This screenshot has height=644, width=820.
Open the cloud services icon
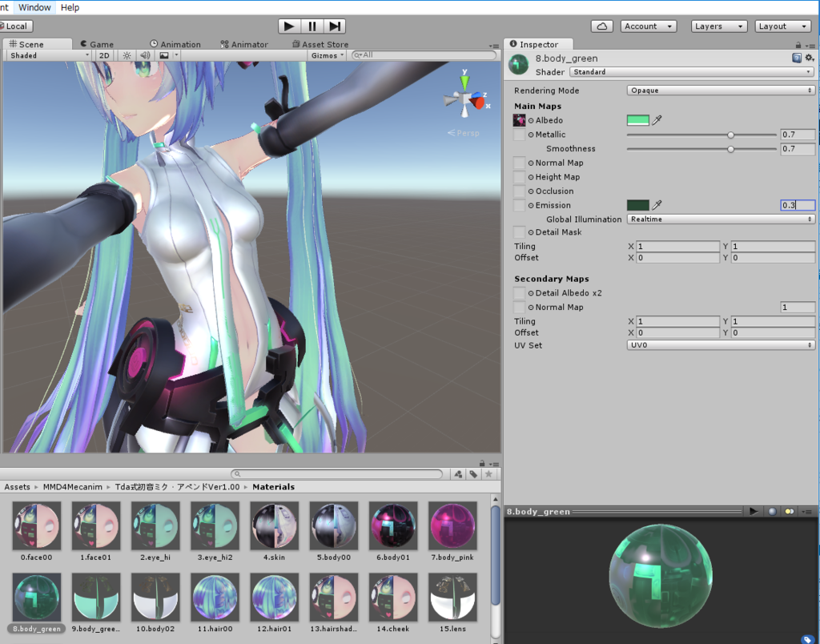click(602, 26)
